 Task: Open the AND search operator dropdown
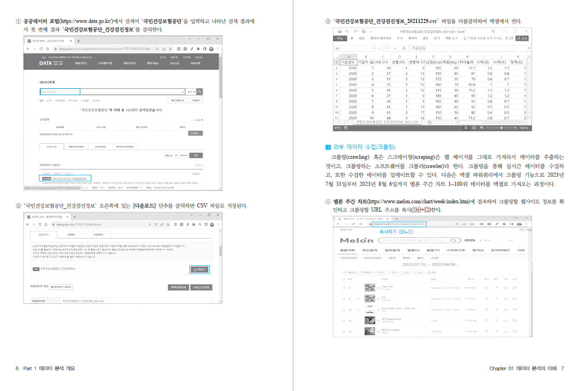pos(191,91)
